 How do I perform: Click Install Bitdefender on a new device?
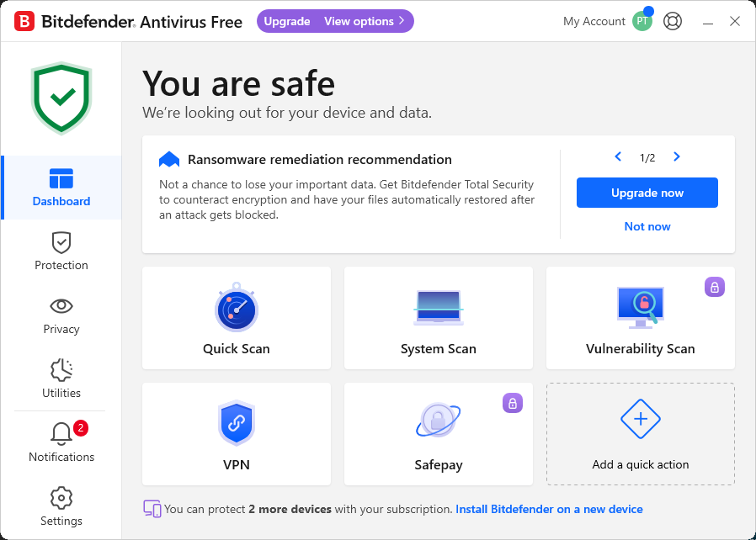(549, 509)
